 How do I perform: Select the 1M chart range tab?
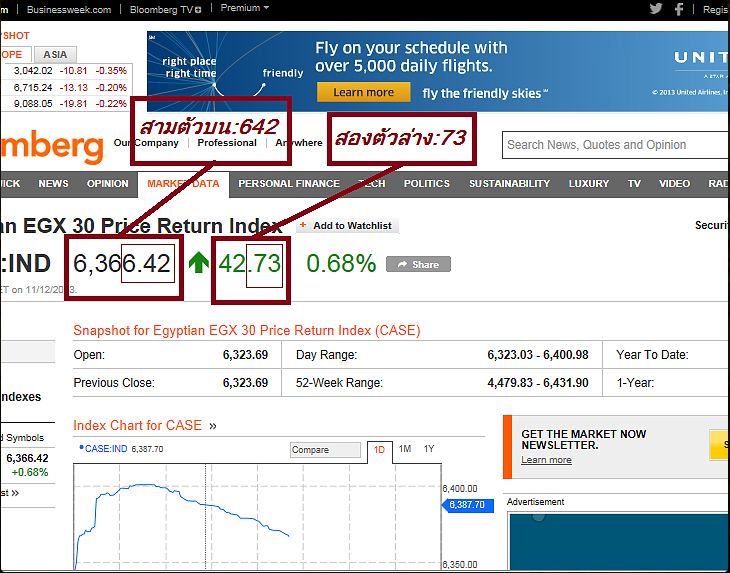point(405,449)
